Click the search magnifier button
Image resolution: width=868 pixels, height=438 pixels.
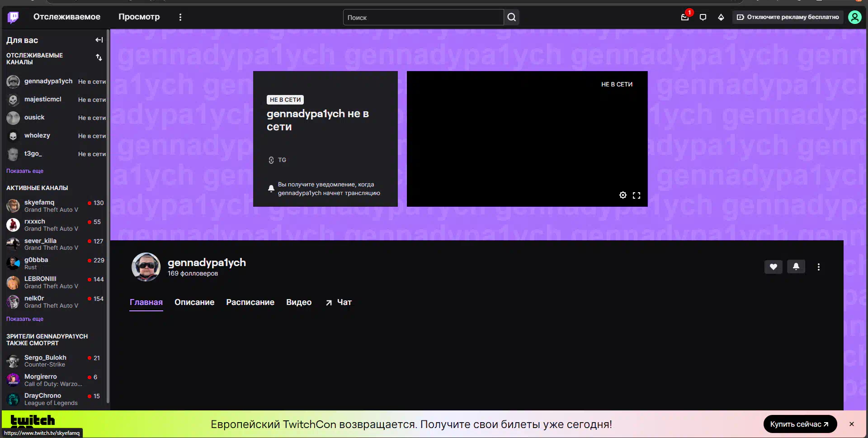[511, 17]
